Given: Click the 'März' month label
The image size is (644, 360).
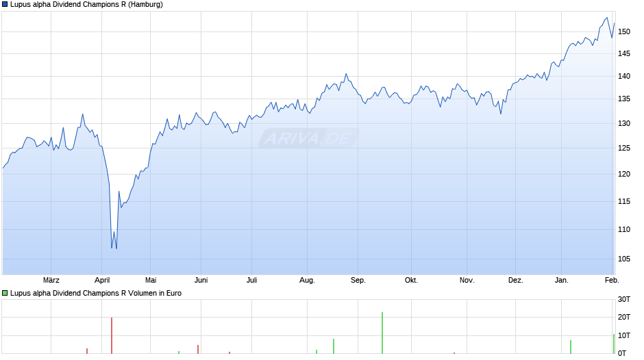Looking at the screenshot, I should [51, 280].
